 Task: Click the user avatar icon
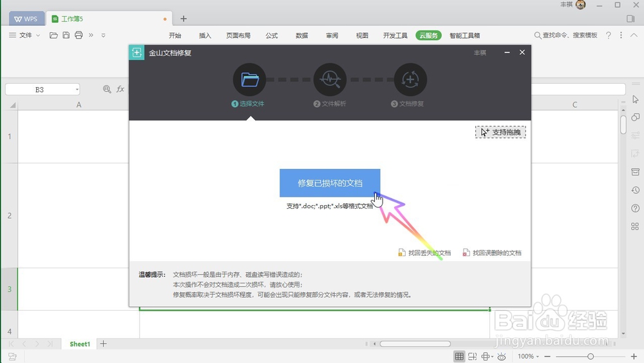point(581,5)
